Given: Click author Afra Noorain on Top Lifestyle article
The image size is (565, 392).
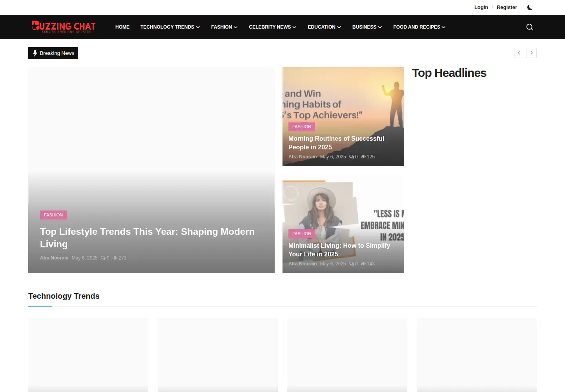Looking at the screenshot, I should pos(54,258).
